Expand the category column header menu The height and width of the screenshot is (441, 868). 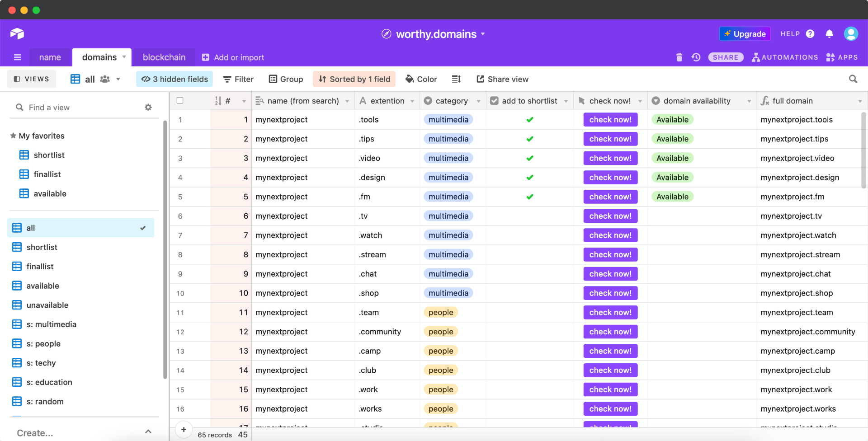pos(479,101)
